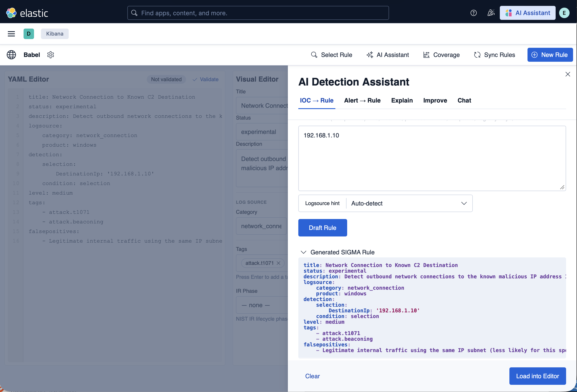Open the Coverage view
577x392 pixels.
tap(441, 55)
